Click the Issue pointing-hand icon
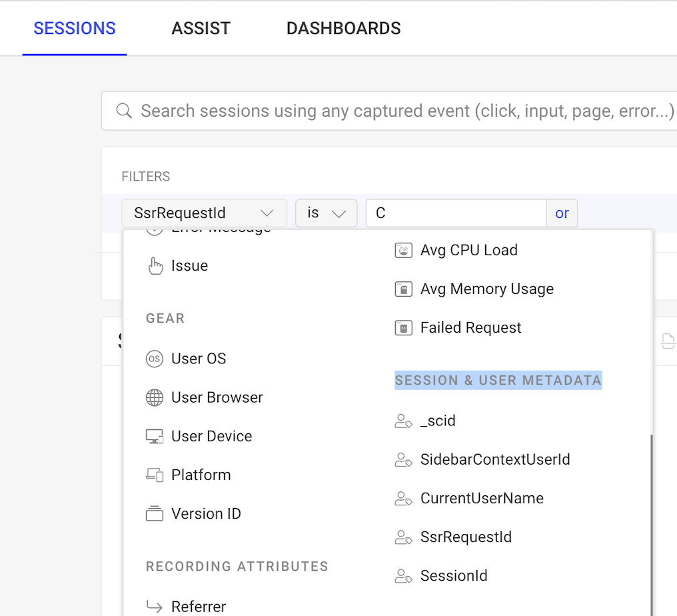Viewport: 677px width, 616px height. (x=155, y=265)
